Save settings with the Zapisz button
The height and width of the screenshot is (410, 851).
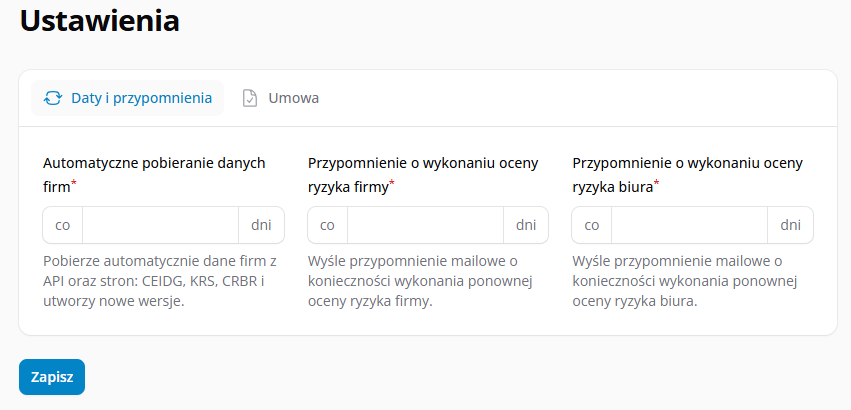click(x=52, y=377)
